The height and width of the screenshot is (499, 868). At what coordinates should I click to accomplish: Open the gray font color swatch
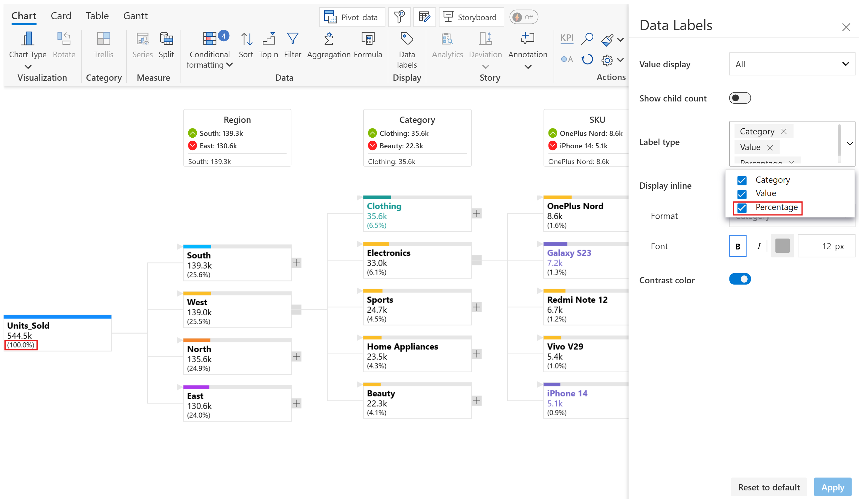coord(782,246)
